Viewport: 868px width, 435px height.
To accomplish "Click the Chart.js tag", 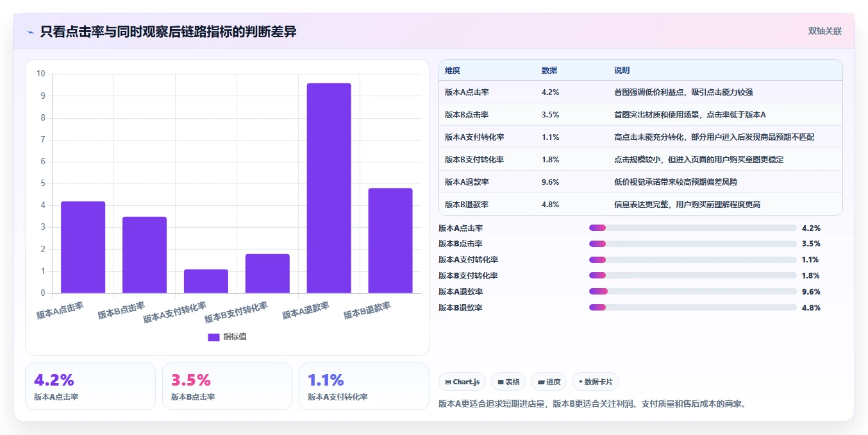I will pos(462,382).
